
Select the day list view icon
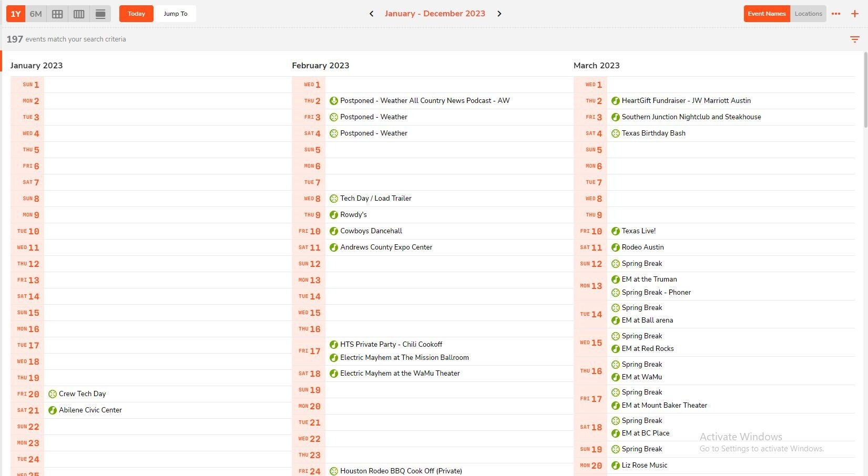tap(100, 14)
